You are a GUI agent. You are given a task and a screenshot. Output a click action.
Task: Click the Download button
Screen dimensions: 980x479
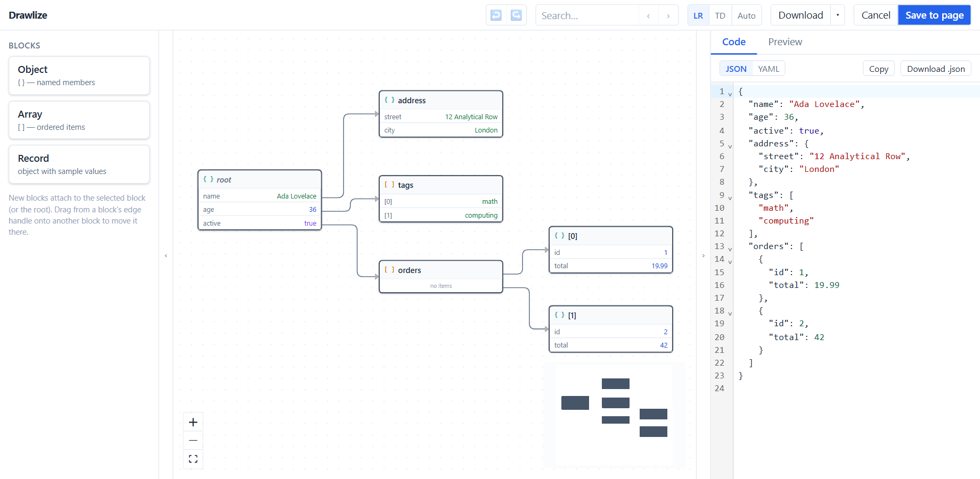801,15
